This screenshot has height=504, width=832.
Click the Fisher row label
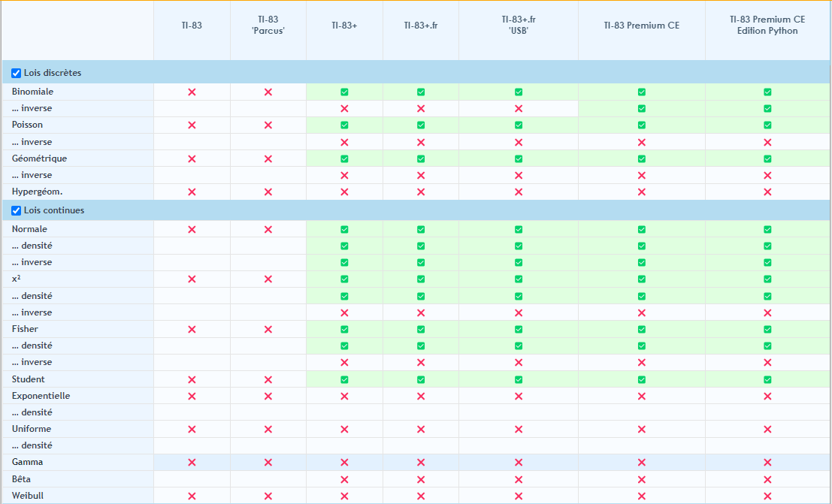25,329
